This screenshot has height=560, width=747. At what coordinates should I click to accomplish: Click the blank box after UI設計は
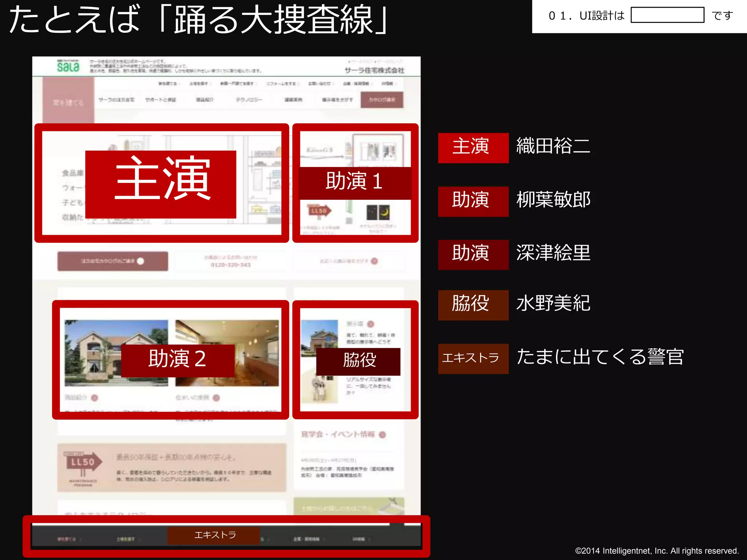pos(667,15)
